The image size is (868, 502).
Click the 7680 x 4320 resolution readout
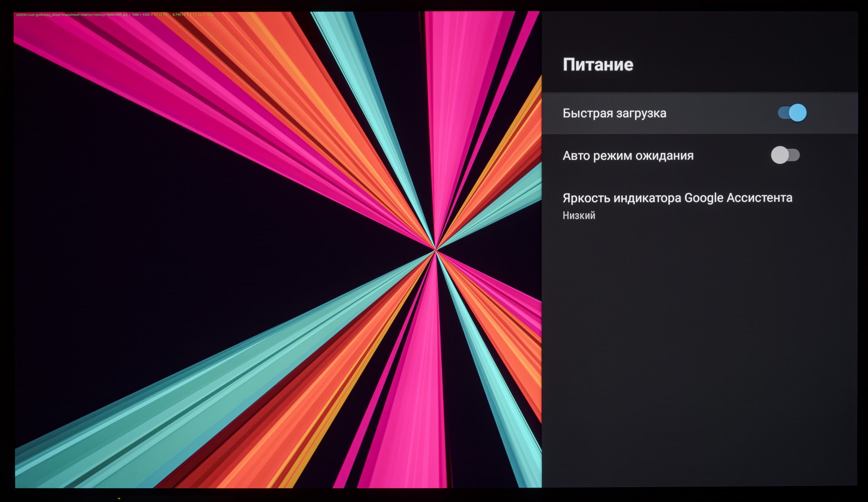click(141, 15)
